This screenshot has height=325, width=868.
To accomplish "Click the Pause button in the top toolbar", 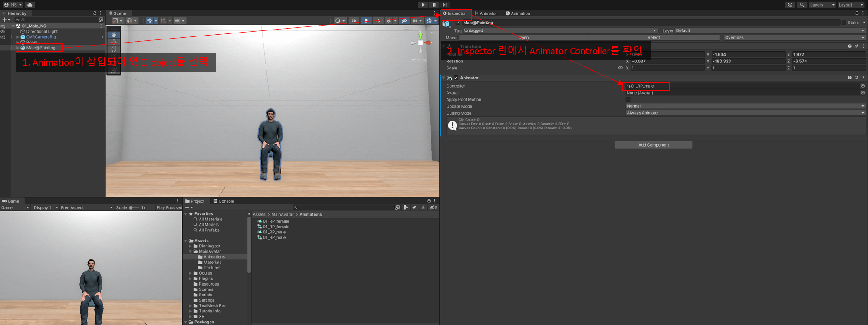I will coord(434,5).
